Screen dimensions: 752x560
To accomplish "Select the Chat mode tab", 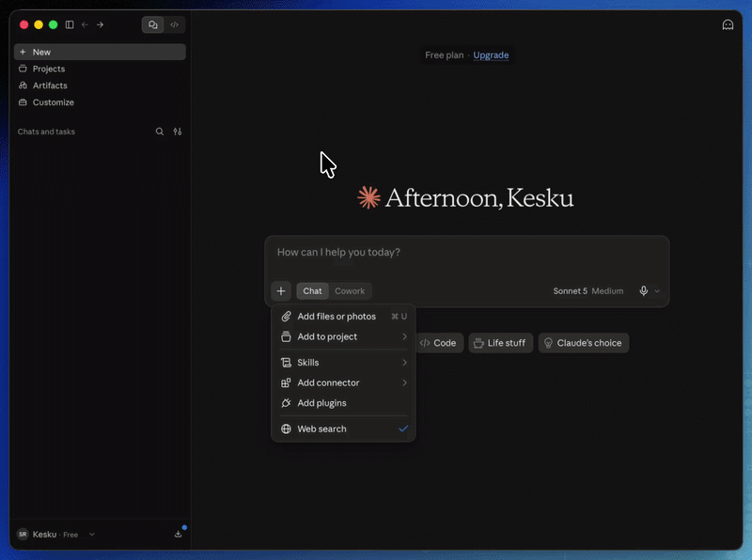I will pos(312,291).
